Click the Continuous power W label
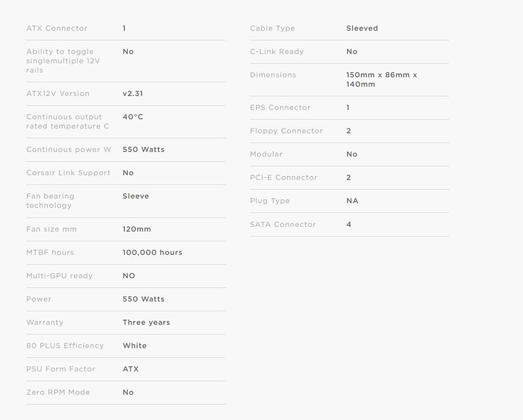Screen dimensions: 523x420 click(x=68, y=150)
